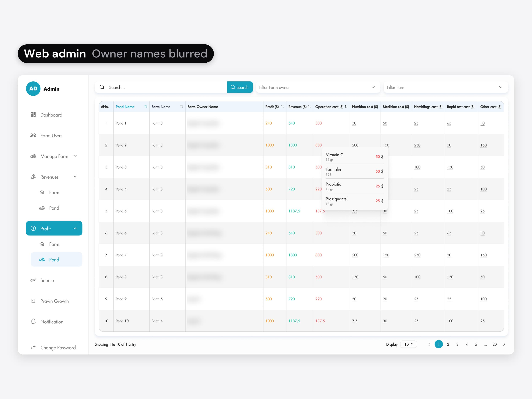Click the Dashboard grid icon in sidebar

pos(33,115)
